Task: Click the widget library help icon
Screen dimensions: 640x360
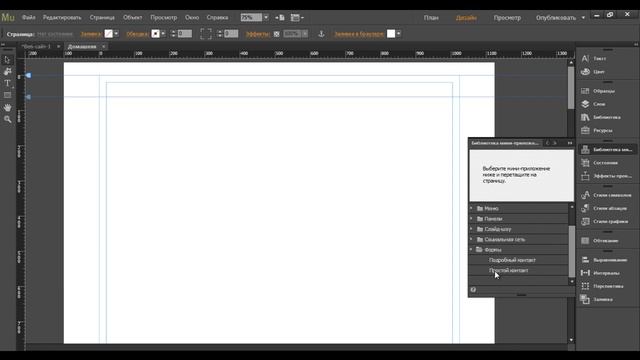Action: [x=473, y=290]
